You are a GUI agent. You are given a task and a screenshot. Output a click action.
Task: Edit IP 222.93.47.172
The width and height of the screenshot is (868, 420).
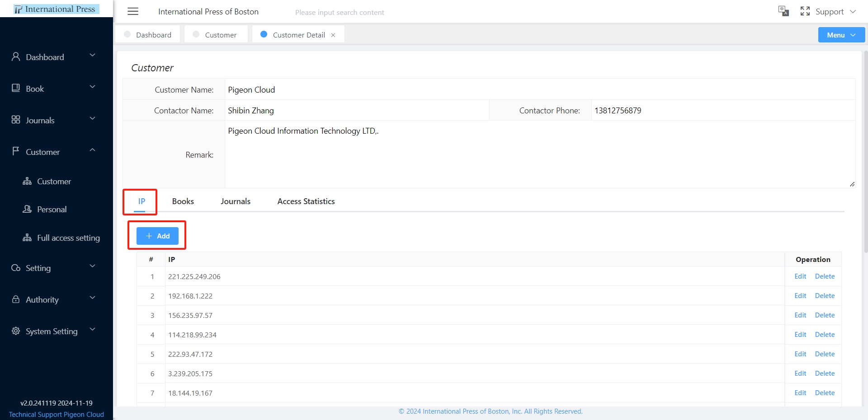point(800,354)
